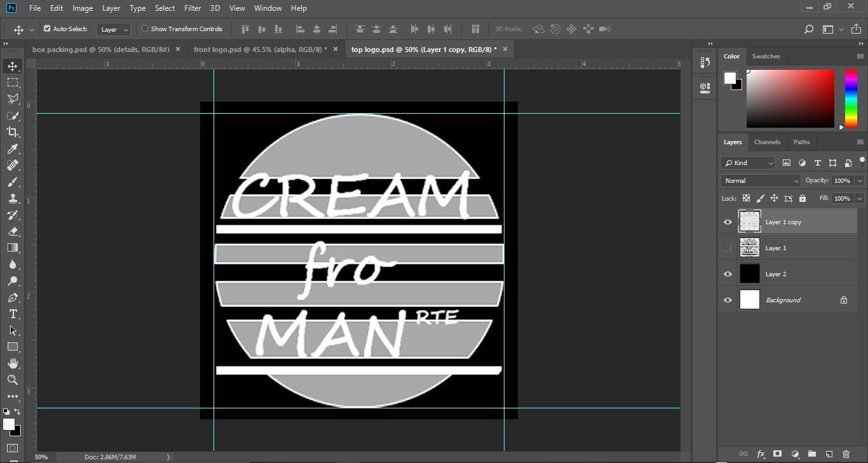Select the Eyedropper tool
This screenshot has height=463, width=868.
coord(13,149)
